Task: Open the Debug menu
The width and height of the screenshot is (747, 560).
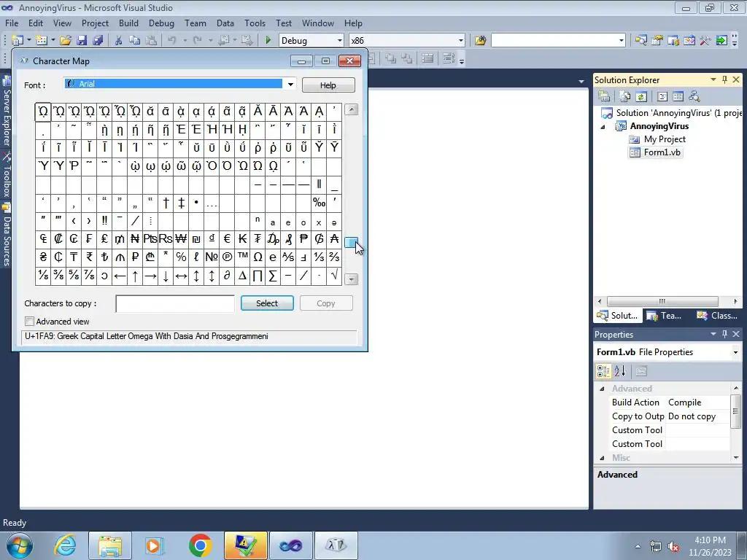Action: point(161,23)
